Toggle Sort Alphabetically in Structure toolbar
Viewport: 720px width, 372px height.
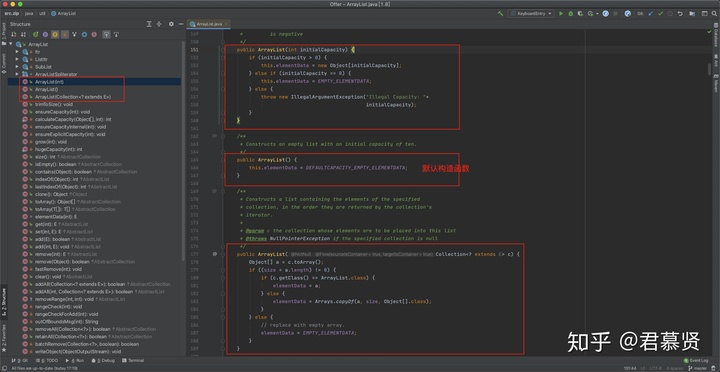tap(23, 34)
